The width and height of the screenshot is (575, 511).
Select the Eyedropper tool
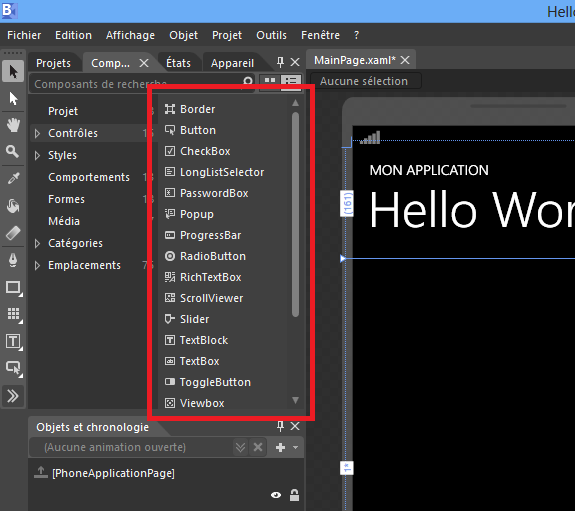13,179
